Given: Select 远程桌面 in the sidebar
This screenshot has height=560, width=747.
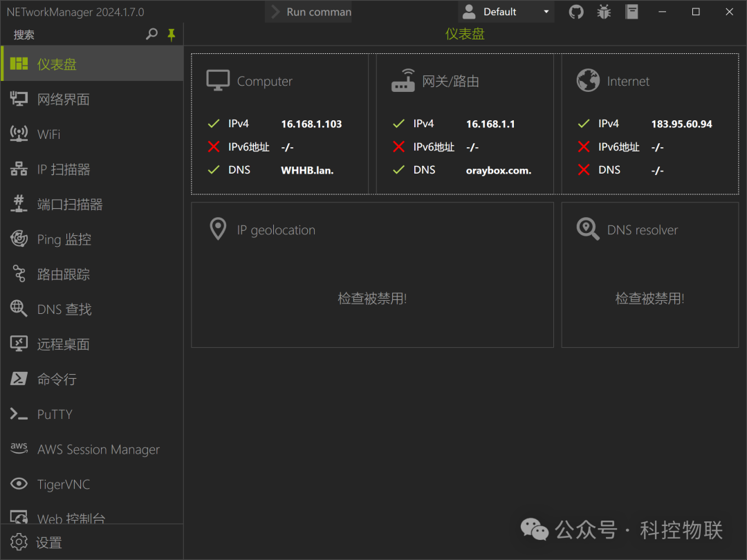Looking at the screenshot, I should (x=92, y=344).
